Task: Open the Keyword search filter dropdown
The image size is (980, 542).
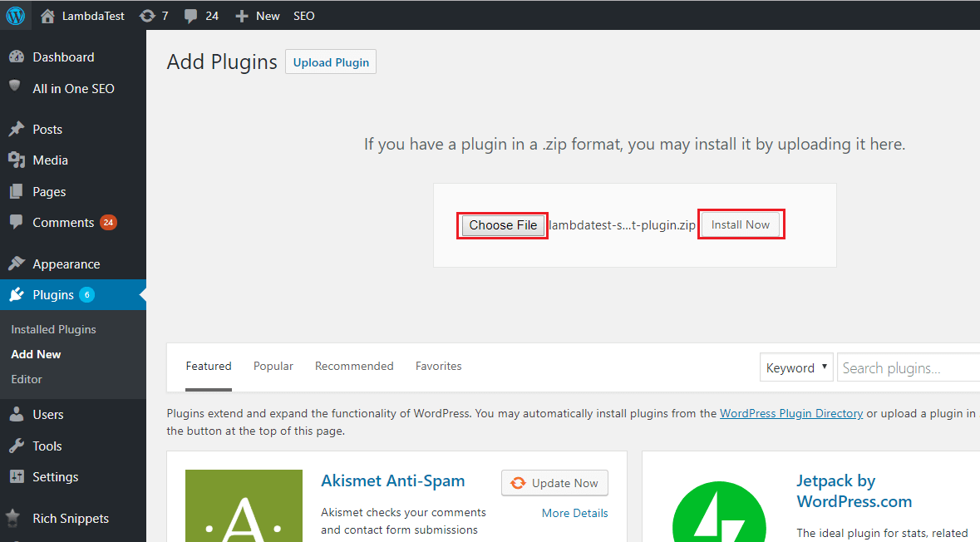Action: pyautogui.click(x=795, y=367)
